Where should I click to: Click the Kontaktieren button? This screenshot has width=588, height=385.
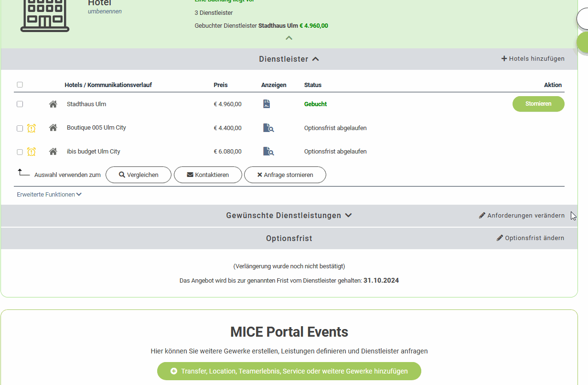pos(208,175)
